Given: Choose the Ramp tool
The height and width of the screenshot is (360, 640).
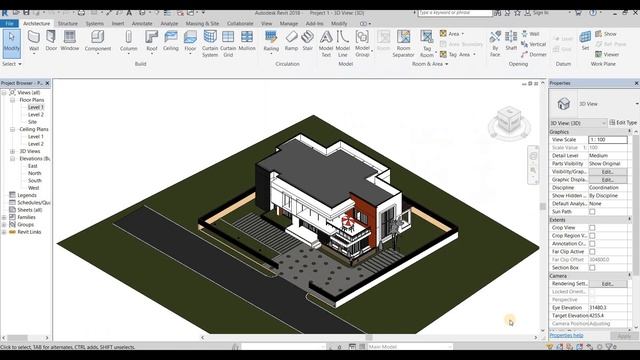Looking at the screenshot, I should coord(291,41).
